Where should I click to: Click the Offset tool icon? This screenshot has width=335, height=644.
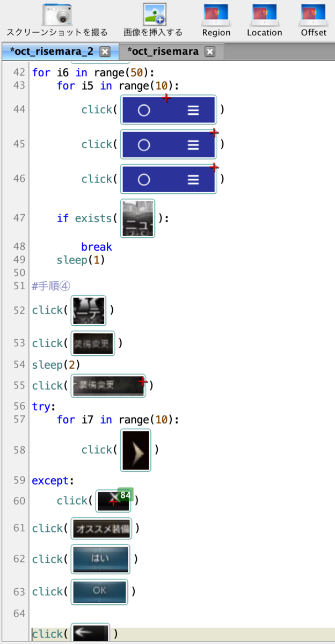point(314,15)
